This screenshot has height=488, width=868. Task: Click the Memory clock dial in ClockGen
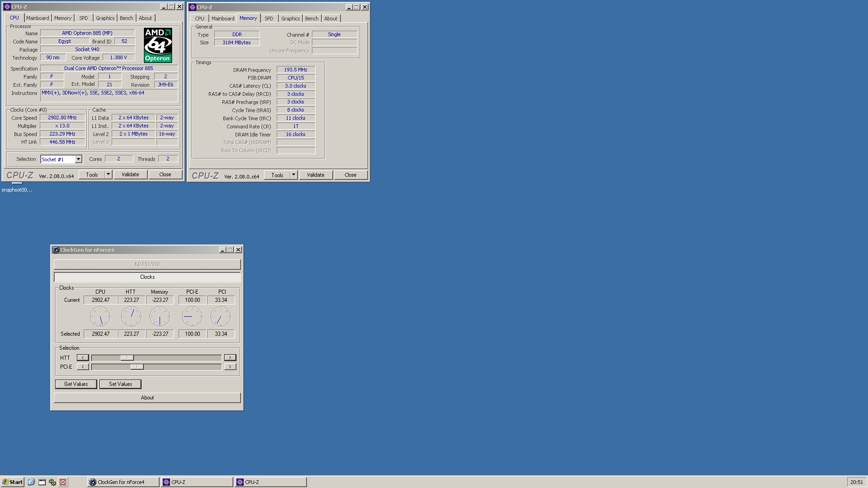click(x=160, y=317)
